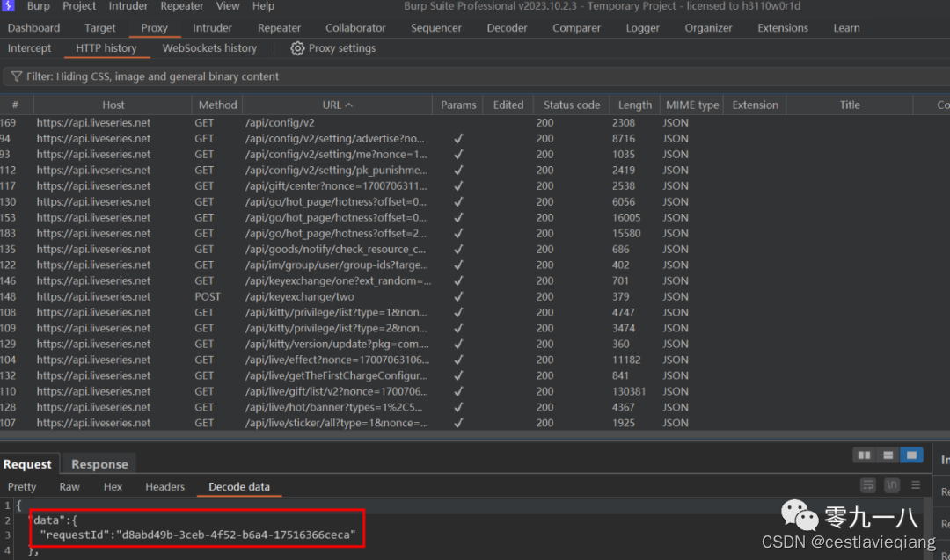This screenshot has width=950, height=560.
Task: Switch to the Repeater tool tab
Action: point(279,28)
